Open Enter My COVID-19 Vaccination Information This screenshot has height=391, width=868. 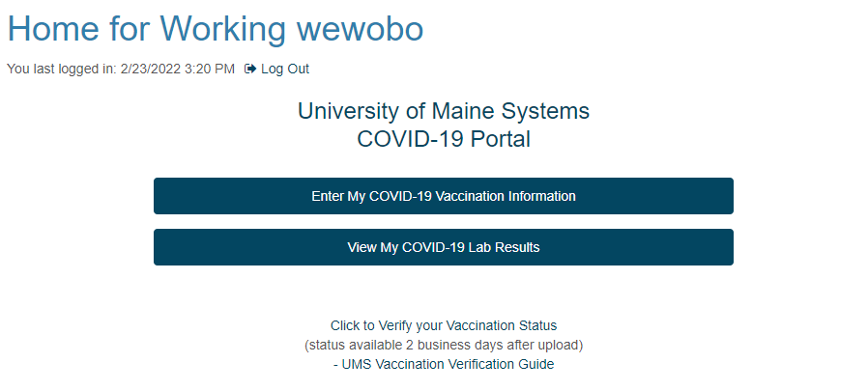tap(444, 196)
